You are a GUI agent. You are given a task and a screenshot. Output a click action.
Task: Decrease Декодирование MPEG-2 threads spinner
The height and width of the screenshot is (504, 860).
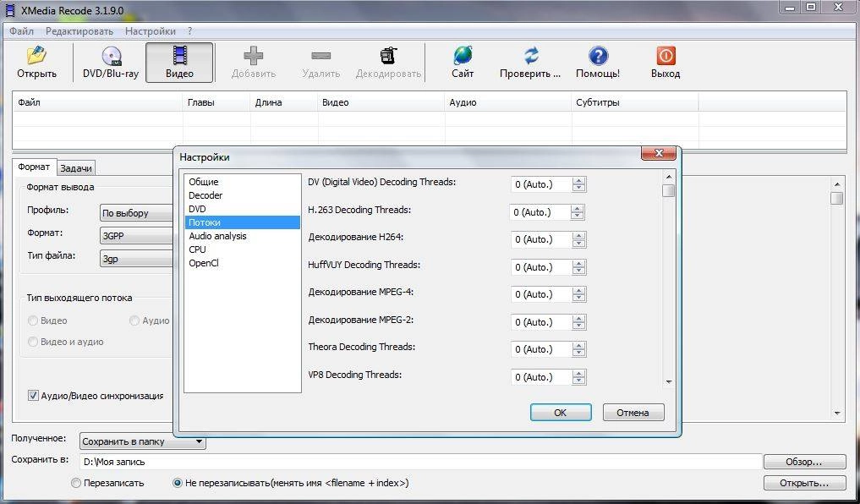(x=578, y=326)
